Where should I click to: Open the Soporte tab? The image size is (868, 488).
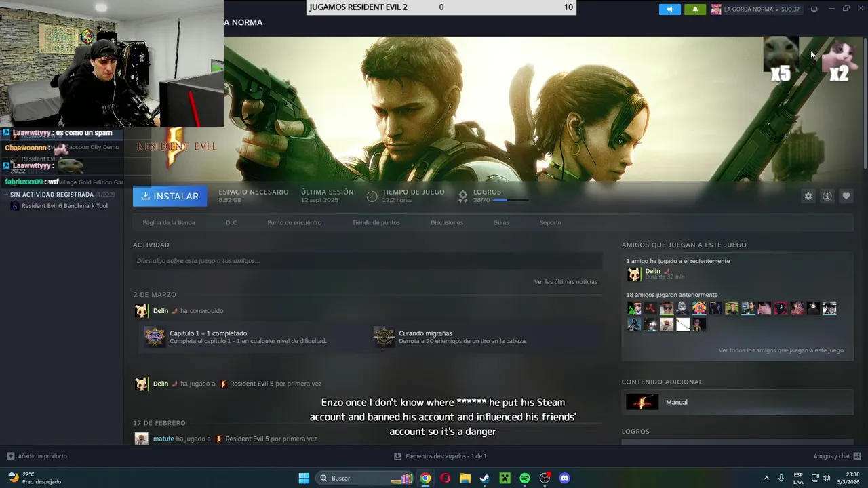tap(551, 222)
